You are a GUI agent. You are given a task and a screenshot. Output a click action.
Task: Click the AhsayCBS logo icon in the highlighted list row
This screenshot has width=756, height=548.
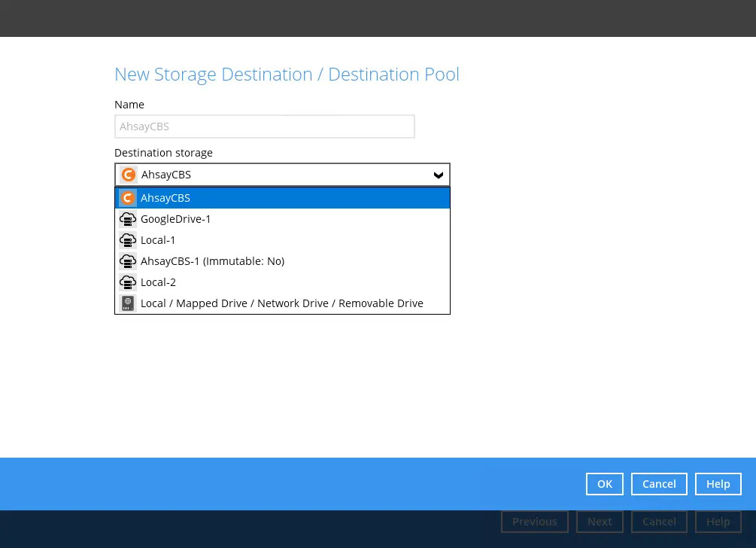tap(128, 198)
